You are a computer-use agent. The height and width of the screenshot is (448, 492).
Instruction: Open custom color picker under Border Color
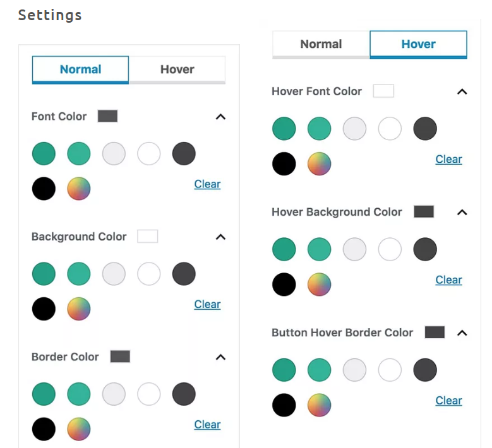(79, 429)
